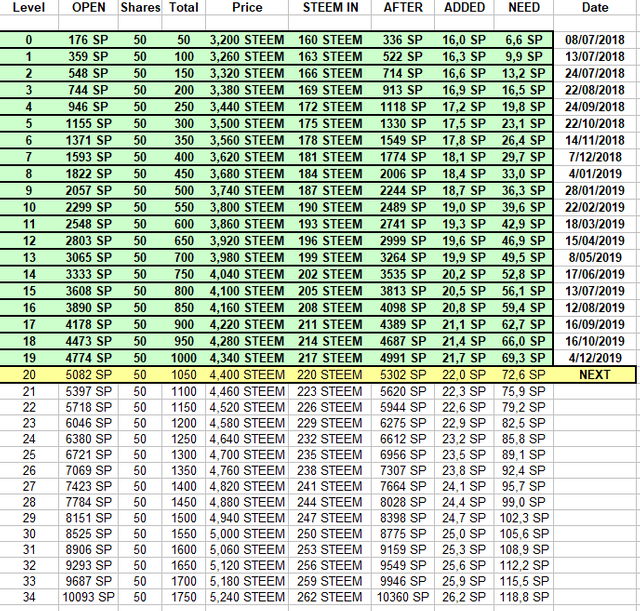Select the cell 5,000 STEEM

247,534
